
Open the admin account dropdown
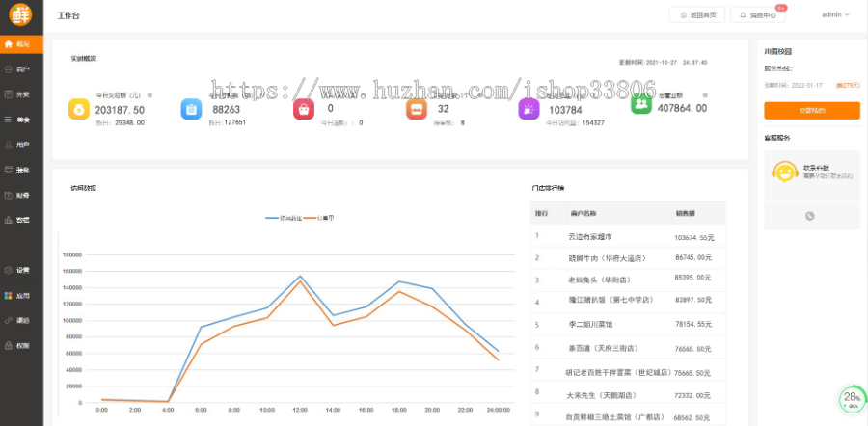point(835,14)
